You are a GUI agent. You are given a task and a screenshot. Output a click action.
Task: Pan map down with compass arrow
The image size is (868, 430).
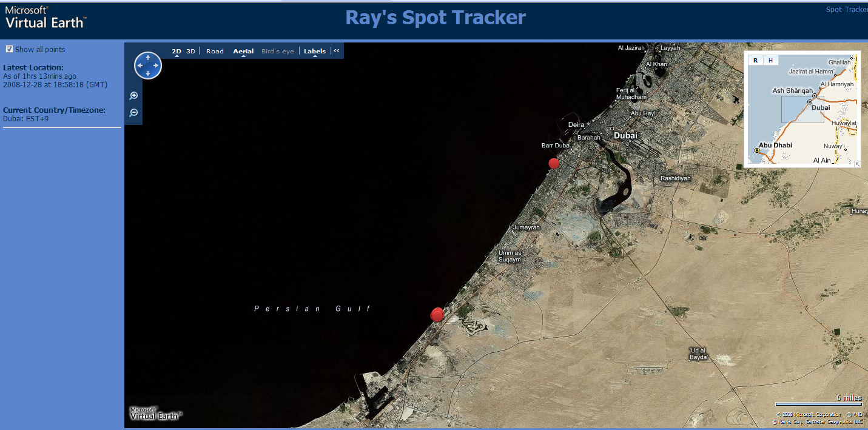click(x=148, y=73)
